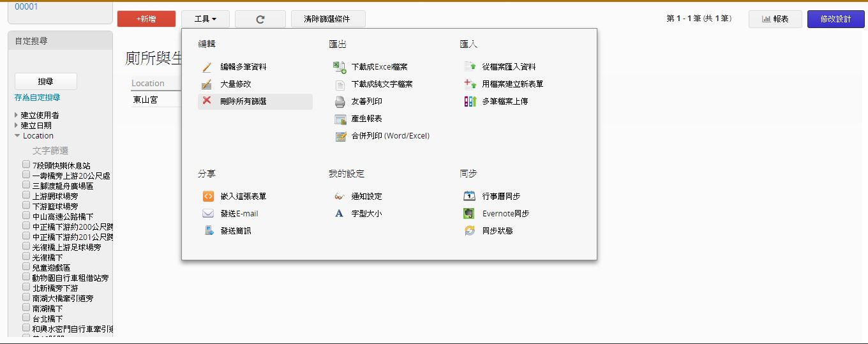Click the refresh button in the toolbar
The width and height of the screenshot is (868, 344).
(260, 19)
